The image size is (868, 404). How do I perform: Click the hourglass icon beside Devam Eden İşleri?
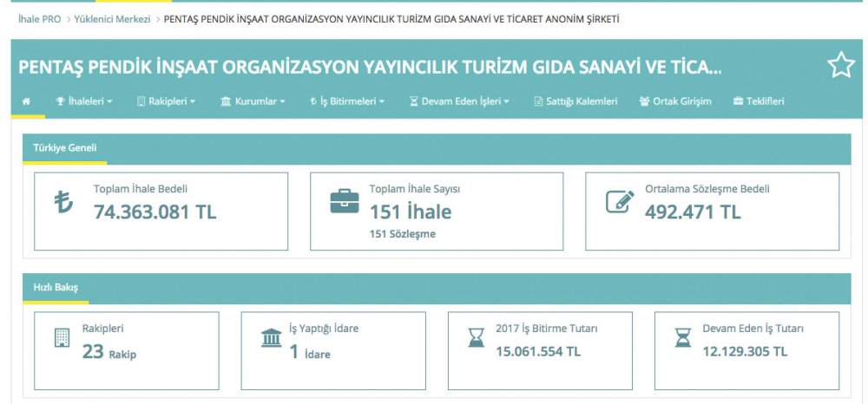click(x=413, y=101)
